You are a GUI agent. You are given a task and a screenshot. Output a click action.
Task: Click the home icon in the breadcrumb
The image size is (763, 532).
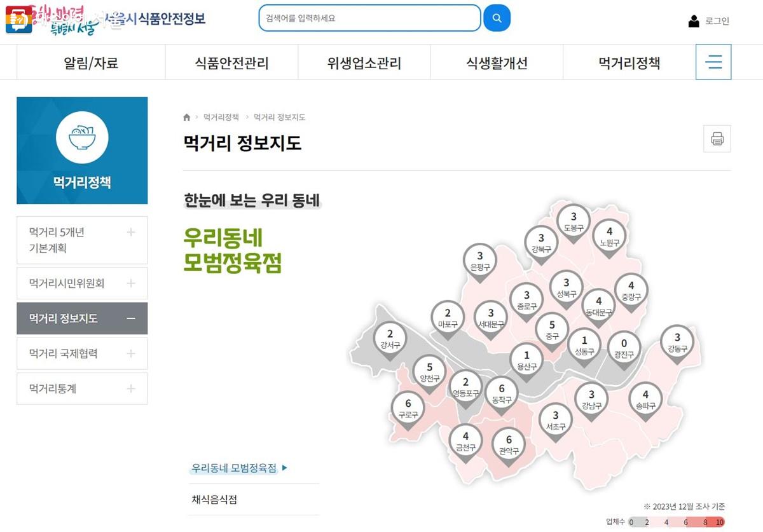[186, 117]
